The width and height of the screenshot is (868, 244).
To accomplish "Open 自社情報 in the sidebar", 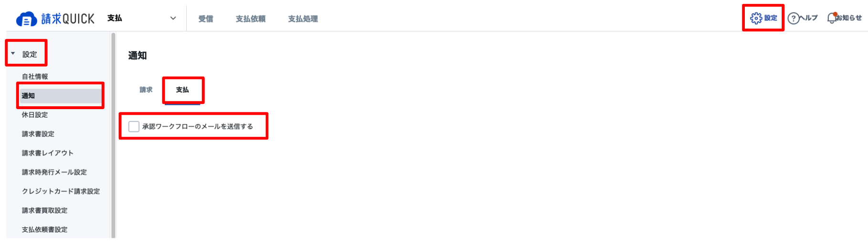I will click(35, 76).
